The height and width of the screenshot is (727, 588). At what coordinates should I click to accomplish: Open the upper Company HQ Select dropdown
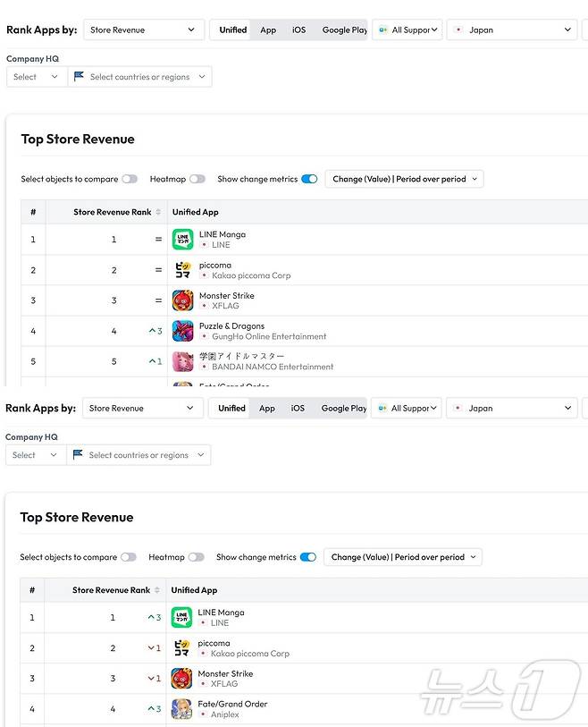pos(36,77)
